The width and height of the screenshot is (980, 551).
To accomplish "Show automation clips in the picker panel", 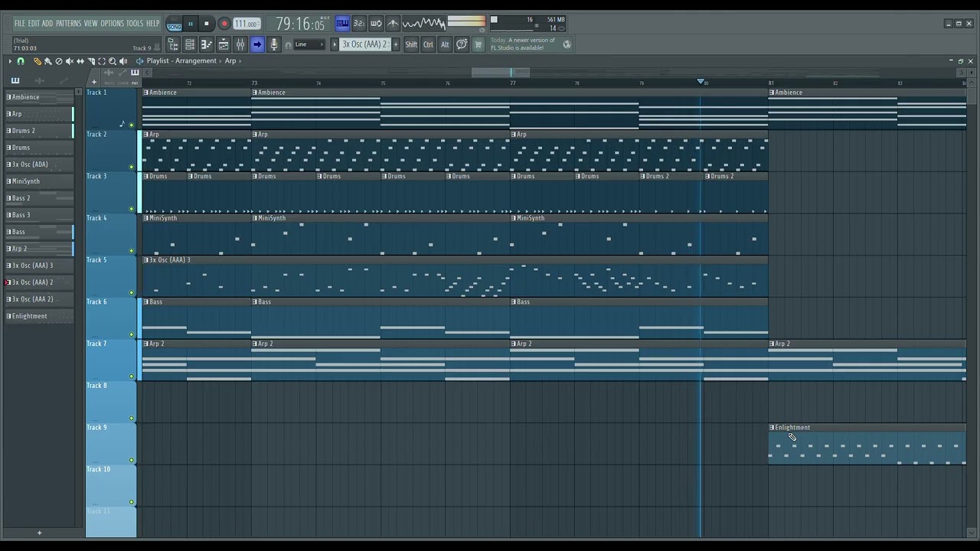I will coord(64,80).
